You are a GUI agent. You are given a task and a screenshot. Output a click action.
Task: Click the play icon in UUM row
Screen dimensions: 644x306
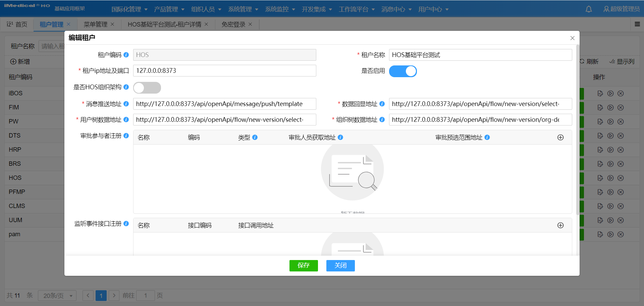coord(610,220)
